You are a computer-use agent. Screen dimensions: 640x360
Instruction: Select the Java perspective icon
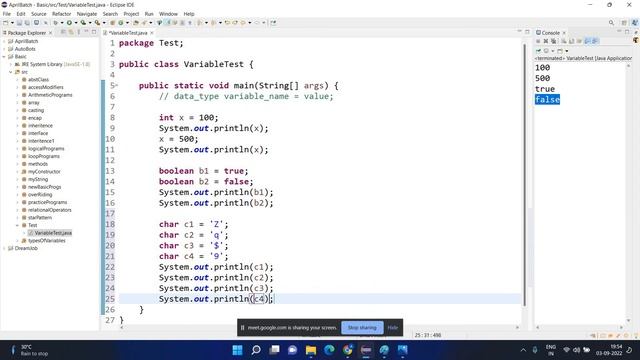pyautogui.click(x=635, y=23)
